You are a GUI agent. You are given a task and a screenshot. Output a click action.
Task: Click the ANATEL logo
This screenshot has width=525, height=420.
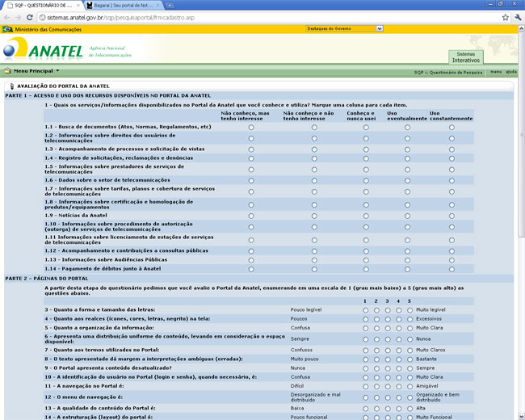[44, 49]
